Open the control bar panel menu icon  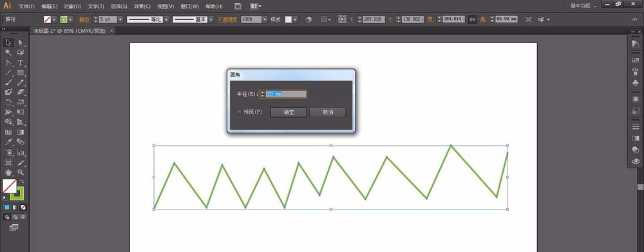[x=635, y=19]
